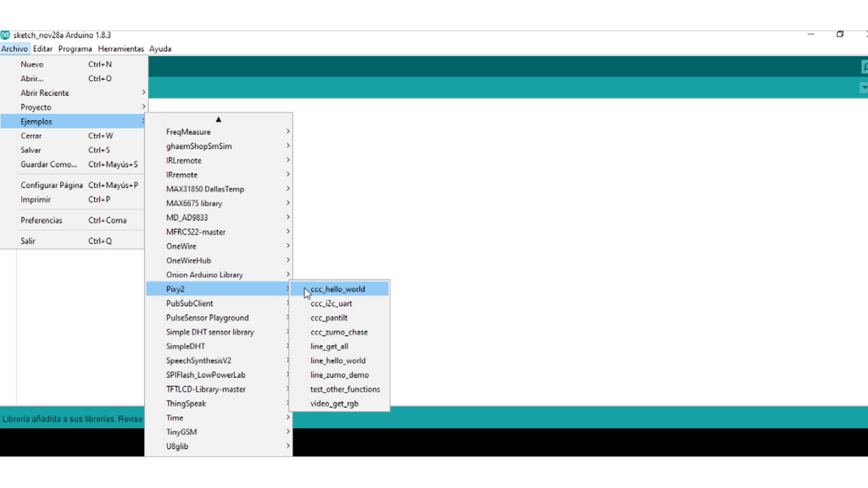Click Nuevo to create new sketch
Screen dimensions: 868x488
[x=32, y=64]
